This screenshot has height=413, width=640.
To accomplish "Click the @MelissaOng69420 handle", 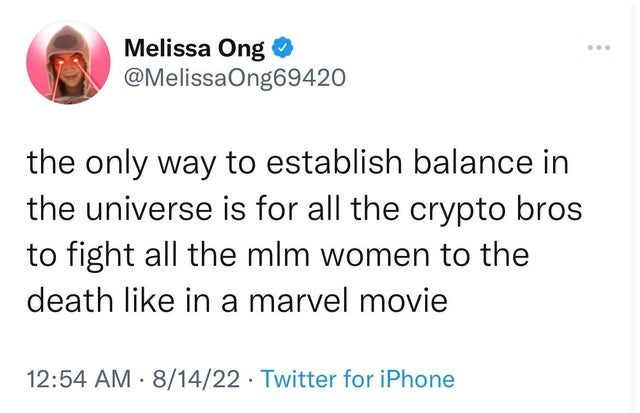I will click(x=232, y=76).
